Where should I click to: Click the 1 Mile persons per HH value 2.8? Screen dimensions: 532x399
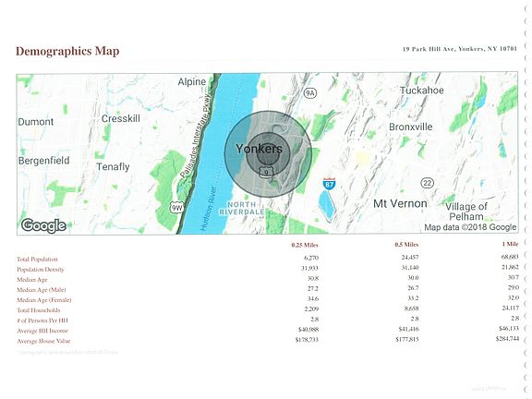pyautogui.click(x=515, y=318)
